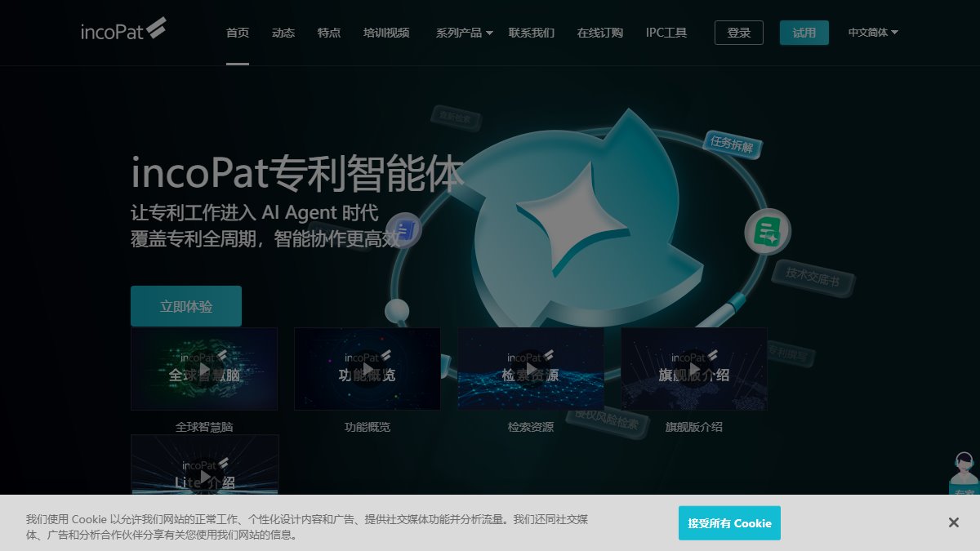Screen dimensions: 980x551
Task: Click the 功能概览 caption text
Action: pos(367,427)
